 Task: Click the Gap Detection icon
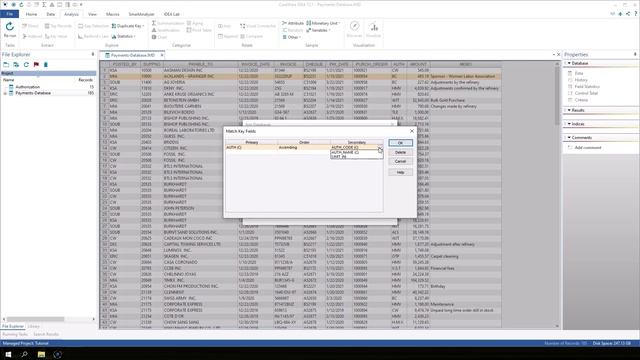click(93, 26)
